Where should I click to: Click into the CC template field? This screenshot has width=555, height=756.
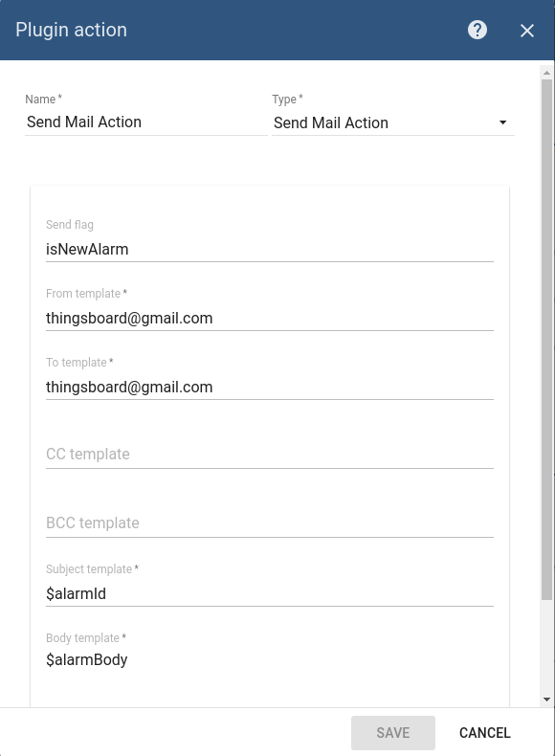270,455
